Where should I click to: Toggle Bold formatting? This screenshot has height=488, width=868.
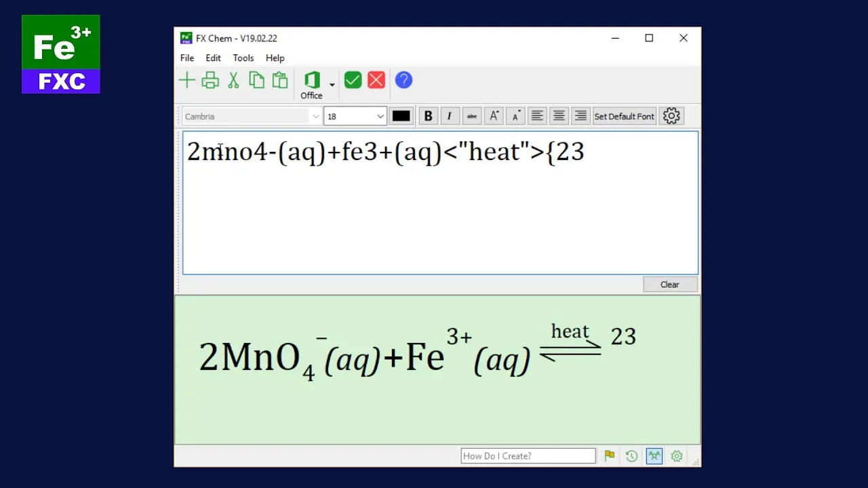click(428, 116)
